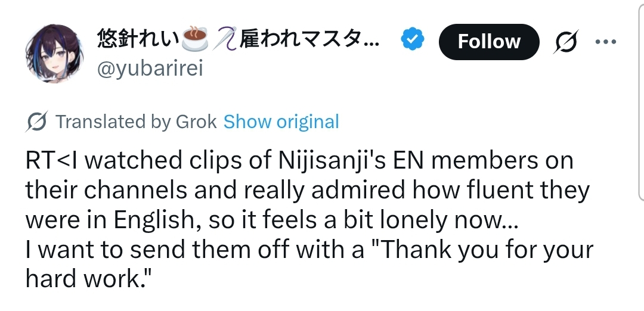The image size is (644, 311).
Task: Open the Grok icon beside Follow
Action: click(567, 41)
